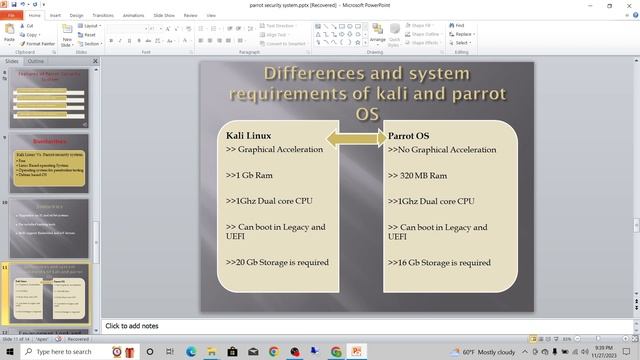This screenshot has width=640, height=360.
Task: Expand the shapes gallery More arrow
Action: [x=365, y=42]
